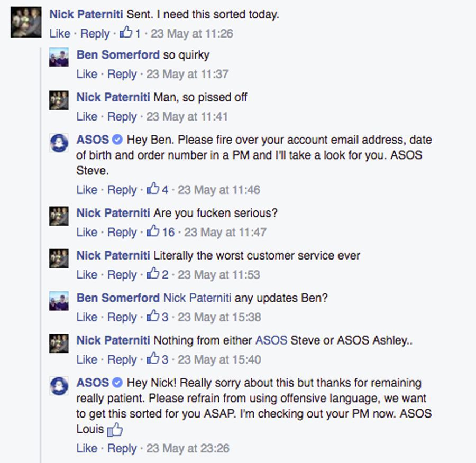Open Ben Somerford's avatar beside 'so quirky'
The width and height of the screenshot is (476, 463).
click(59, 57)
